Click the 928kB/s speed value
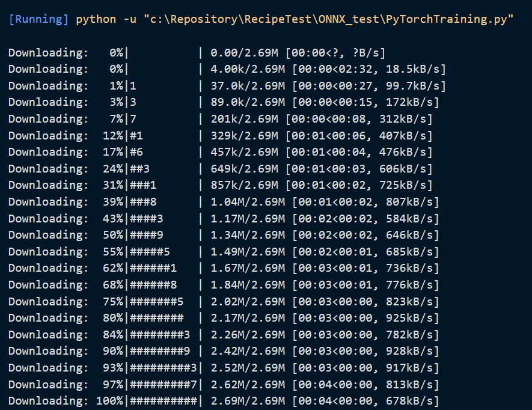 [409, 351]
